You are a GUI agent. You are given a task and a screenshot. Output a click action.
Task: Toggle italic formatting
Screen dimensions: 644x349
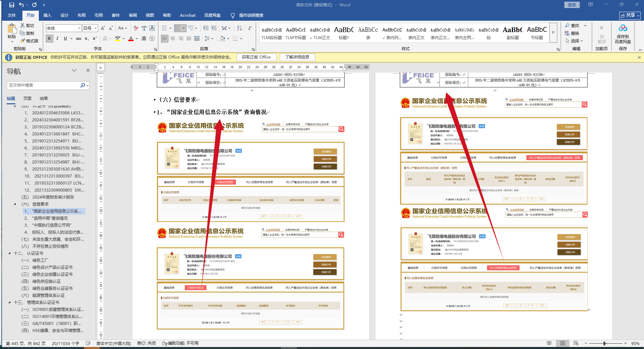click(57, 38)
